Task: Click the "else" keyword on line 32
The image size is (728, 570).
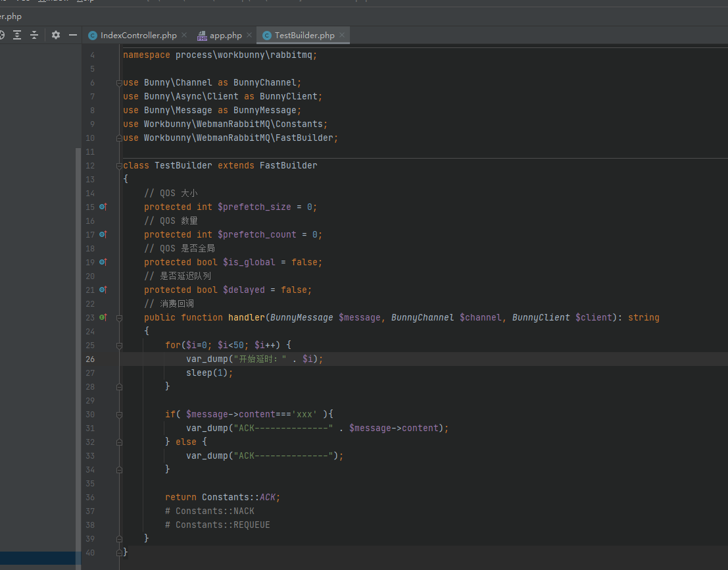Action: pos(185,442)
